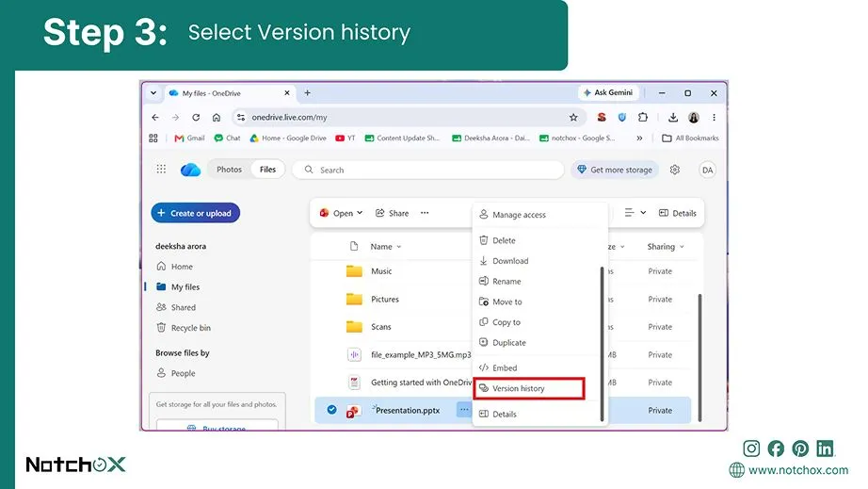Open Home - Google Drive bookmark
Image resolution: width=868 pixels, height=489 pixels.
288,139
